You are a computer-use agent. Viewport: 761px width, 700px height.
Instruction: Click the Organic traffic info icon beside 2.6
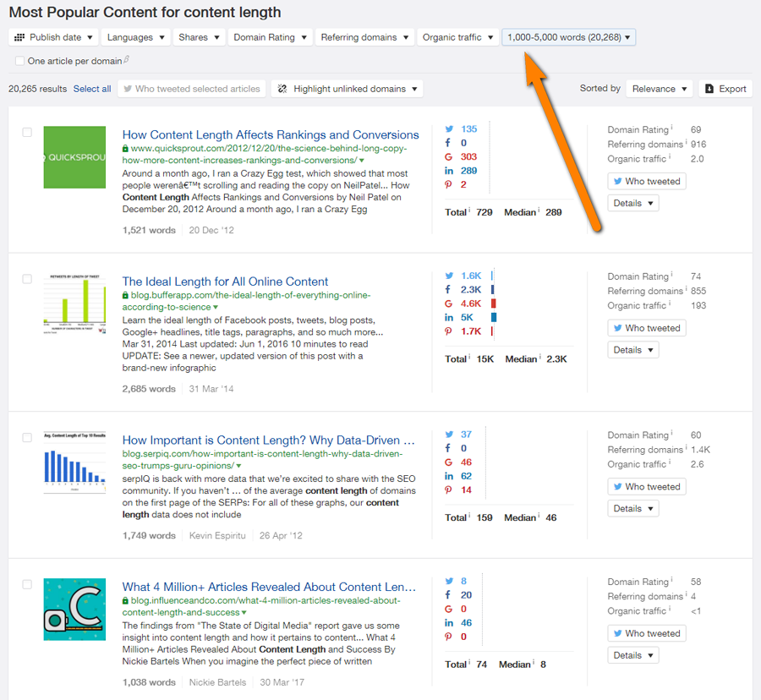(670, 462)
